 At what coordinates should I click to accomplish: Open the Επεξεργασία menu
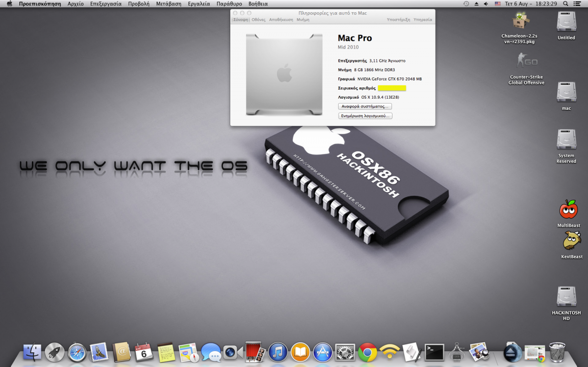tap(106, 3)
